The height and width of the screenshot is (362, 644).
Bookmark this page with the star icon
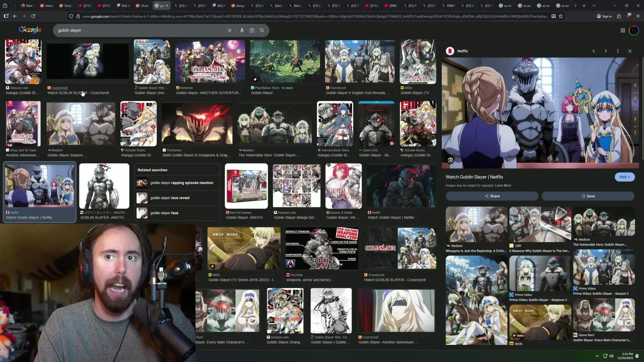[560, 16]
